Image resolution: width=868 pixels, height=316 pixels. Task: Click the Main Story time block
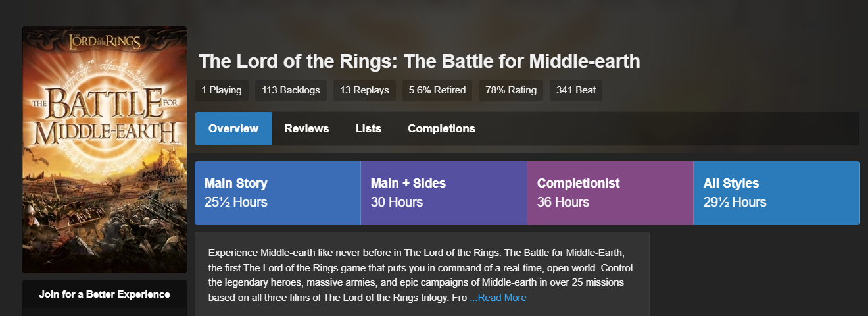(x=277, y=193)
